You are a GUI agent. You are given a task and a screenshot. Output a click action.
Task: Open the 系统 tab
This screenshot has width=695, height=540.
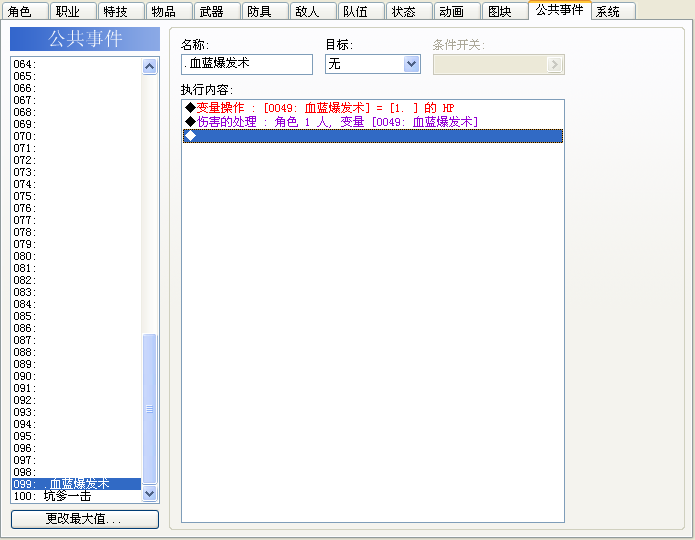point(613,11)
